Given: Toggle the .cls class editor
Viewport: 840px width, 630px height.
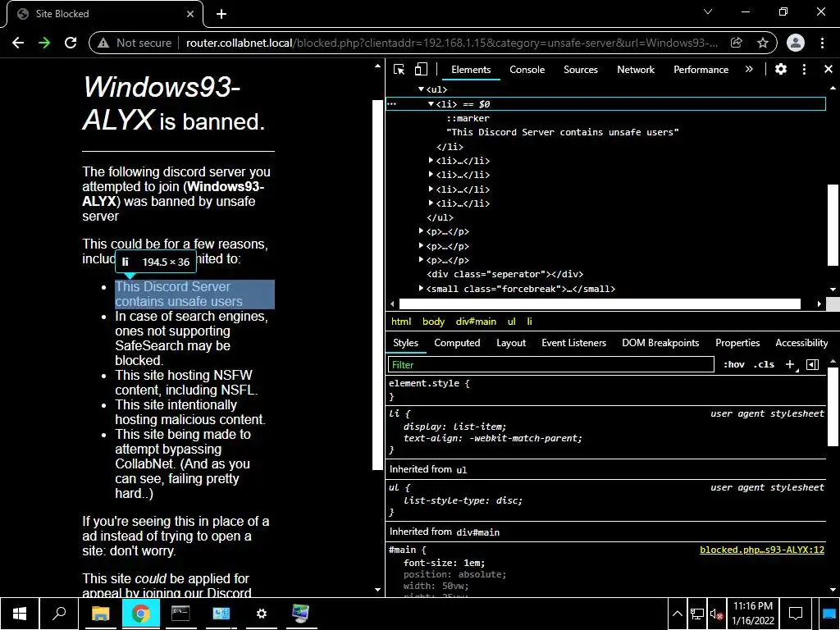Looking at the screenshot, I should point(764,364).
